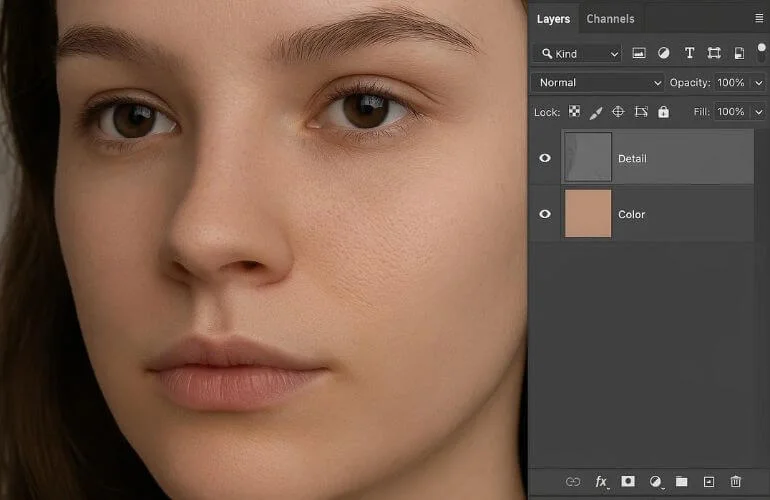This screenshot has width=770, height=500.
Task: Open the Kind filter dropdown
Action: [x=578, y=53]
